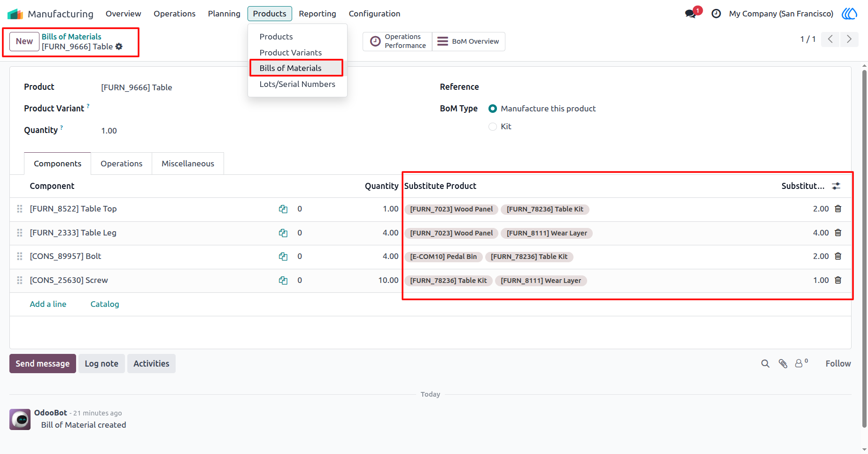Open the Catalog link
Screen dimensions: 868x454
pos(105,304)
